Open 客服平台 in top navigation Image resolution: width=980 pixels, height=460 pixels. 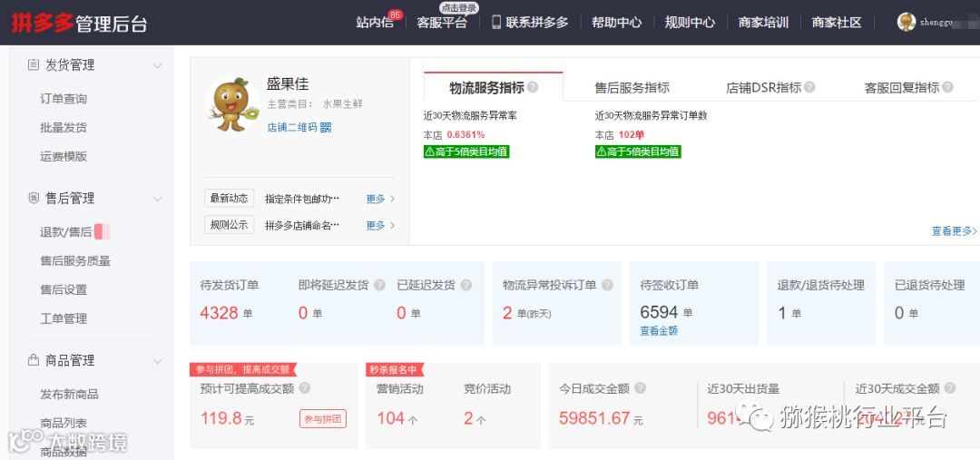(x=442, y=23)
